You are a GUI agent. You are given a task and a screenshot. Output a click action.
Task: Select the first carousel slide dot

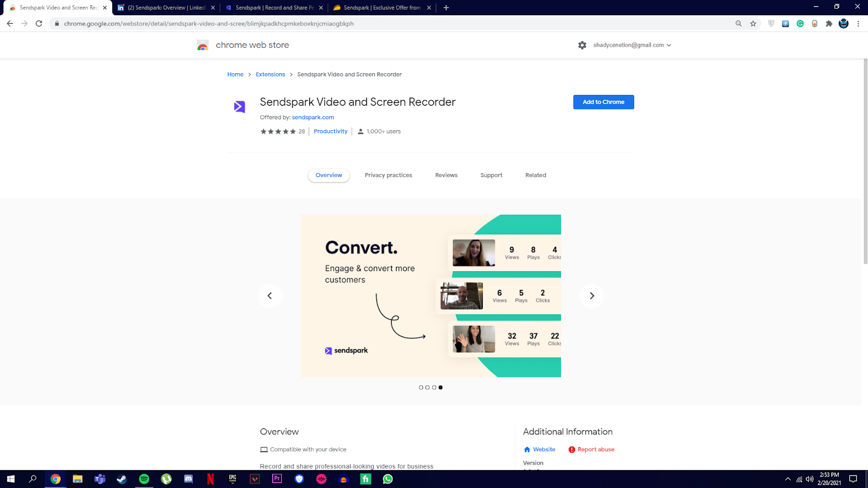pyautogui.click(x=421, y=388)
